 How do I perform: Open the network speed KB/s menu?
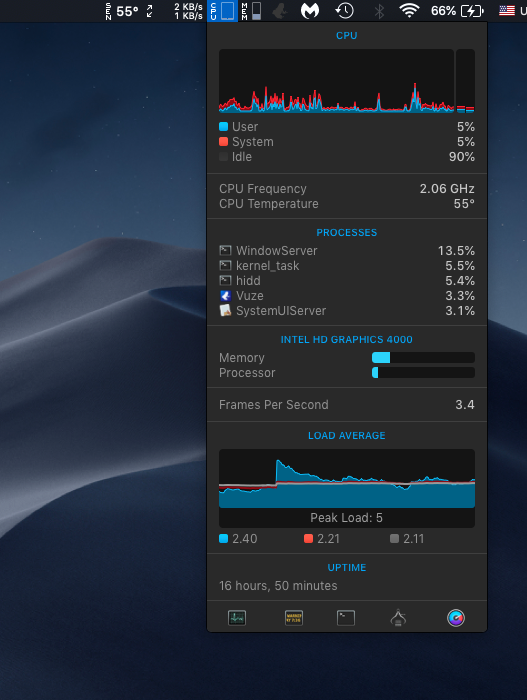point(188,11)
